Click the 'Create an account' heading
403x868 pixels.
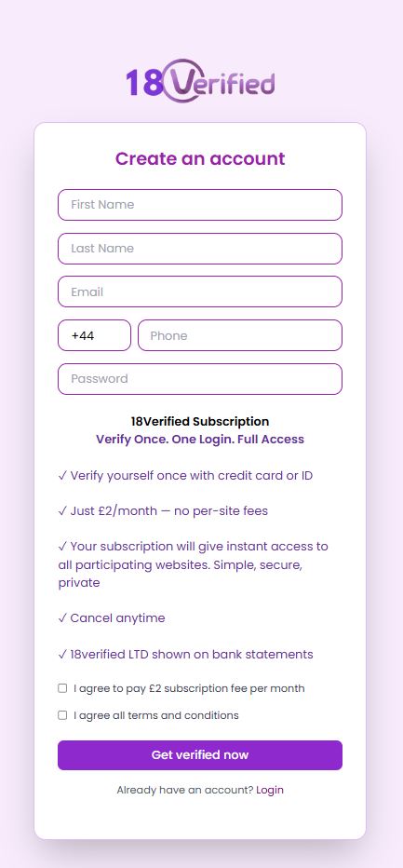point(200,159)
